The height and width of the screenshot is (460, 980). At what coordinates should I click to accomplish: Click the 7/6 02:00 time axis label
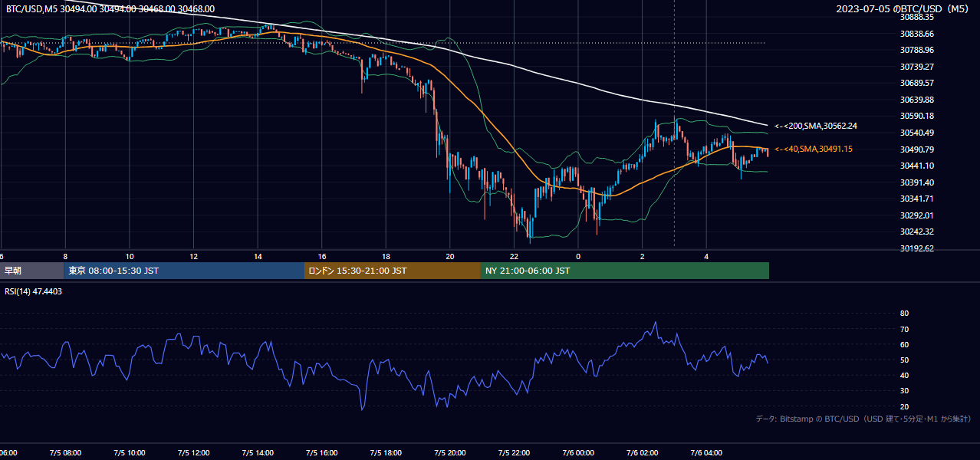click(643, 453)
